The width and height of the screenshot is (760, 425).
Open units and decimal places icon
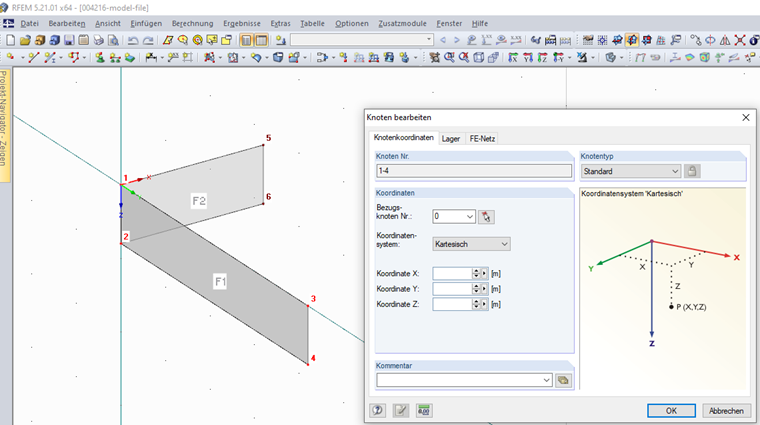point(424,410)
